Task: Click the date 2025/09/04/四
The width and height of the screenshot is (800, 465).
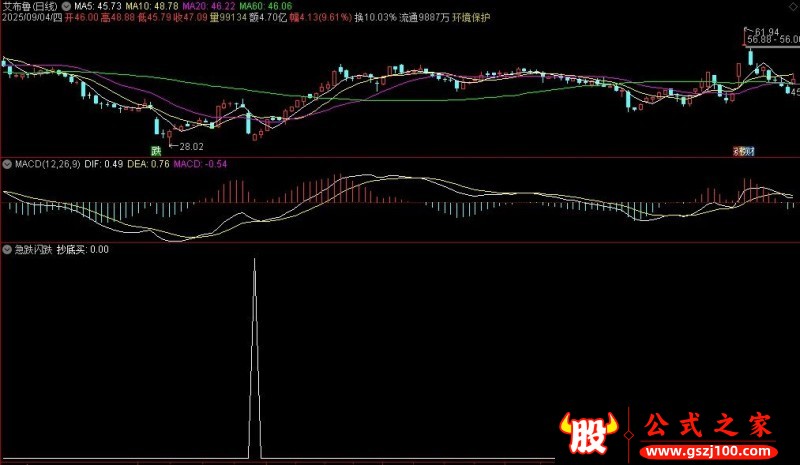Action: 32,18
